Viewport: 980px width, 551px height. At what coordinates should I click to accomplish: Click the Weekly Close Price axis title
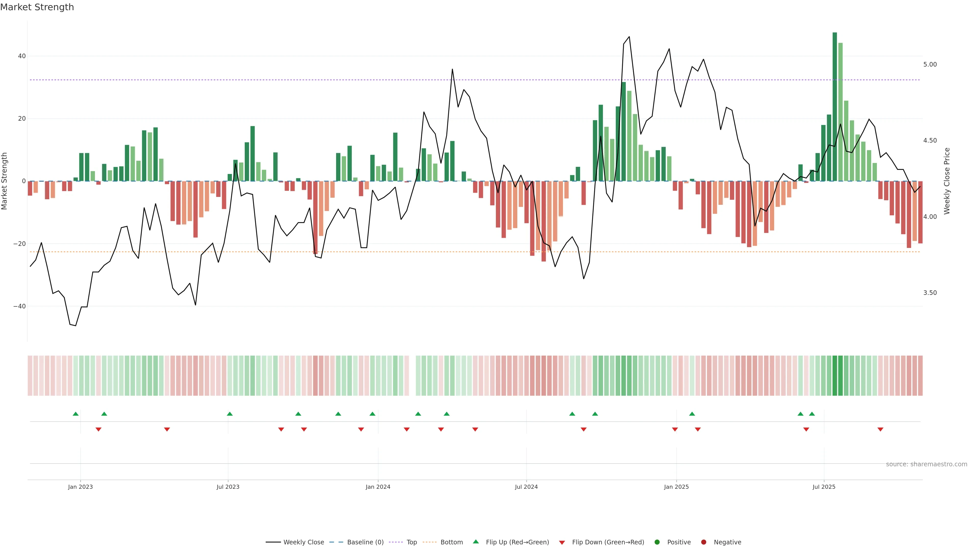click(947, 181)
